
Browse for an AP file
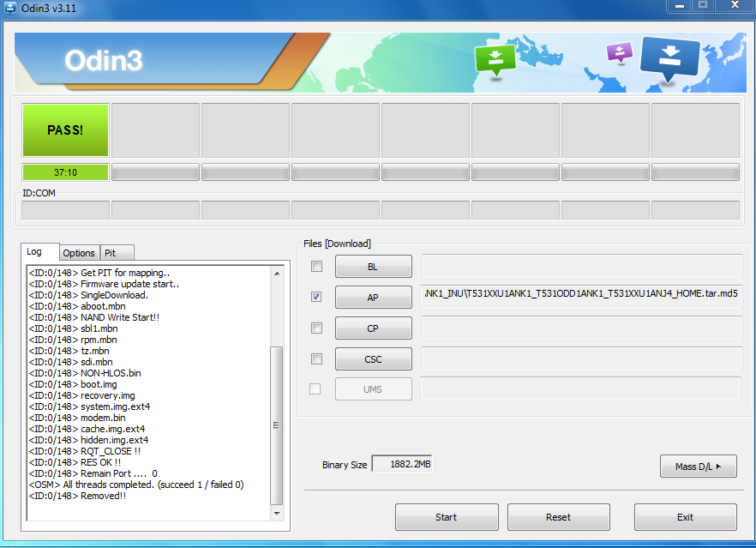(373, 298)
